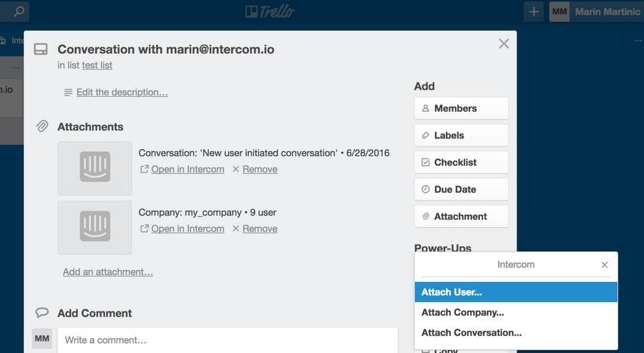Open the Company attachment Intercom thumbnail
This screenshot has width=644, height=353.
point(95,227)
